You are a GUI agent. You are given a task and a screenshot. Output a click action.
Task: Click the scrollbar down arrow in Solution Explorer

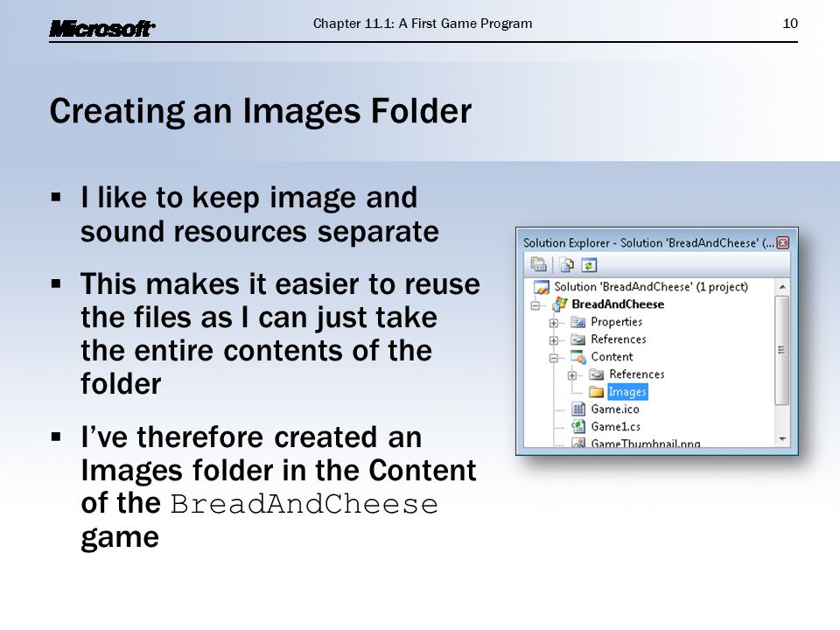pyautogui.click(x=782, y=439)
